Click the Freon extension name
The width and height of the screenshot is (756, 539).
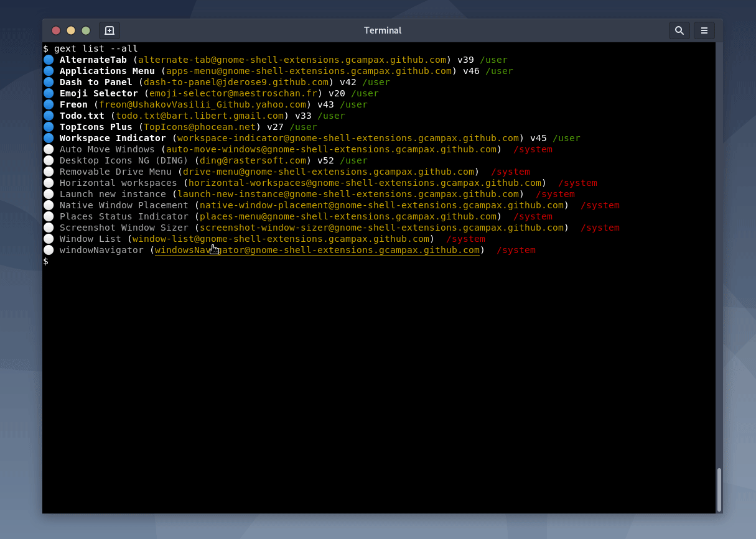[73, 104]
